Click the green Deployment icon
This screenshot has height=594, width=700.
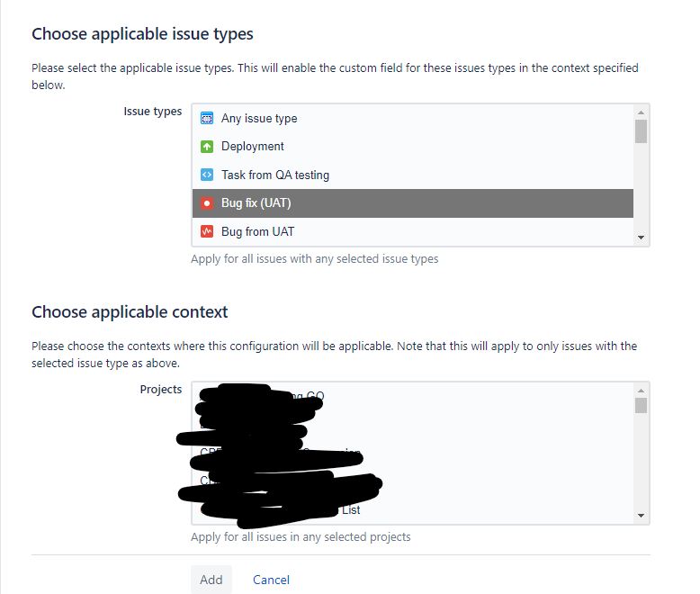click(x=207, y=147)
